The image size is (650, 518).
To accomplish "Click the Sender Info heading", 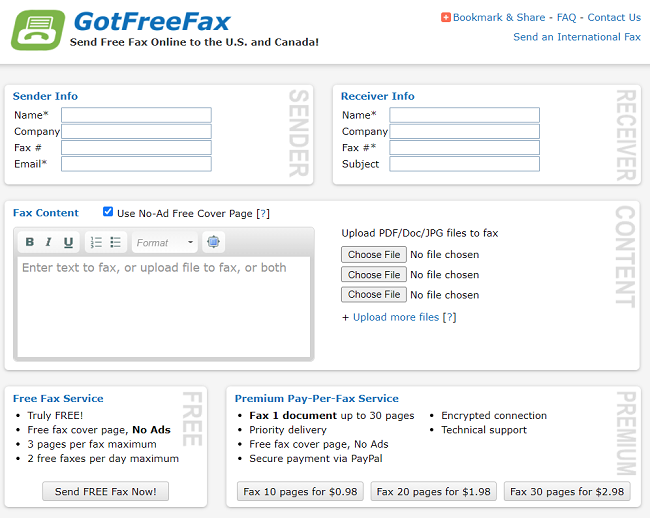I will pyautogui.click(x=45, y=96).
